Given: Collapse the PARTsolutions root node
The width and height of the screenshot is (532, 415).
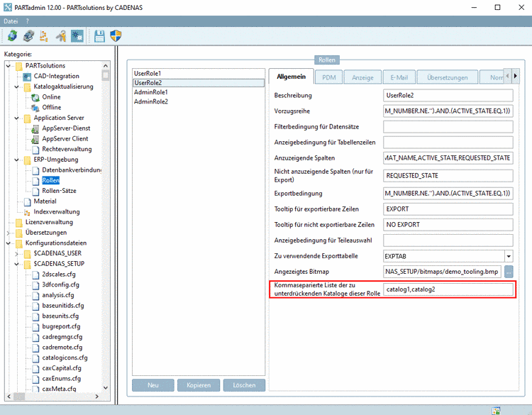Looking at the screenshot, I should [x=9, y=65].
